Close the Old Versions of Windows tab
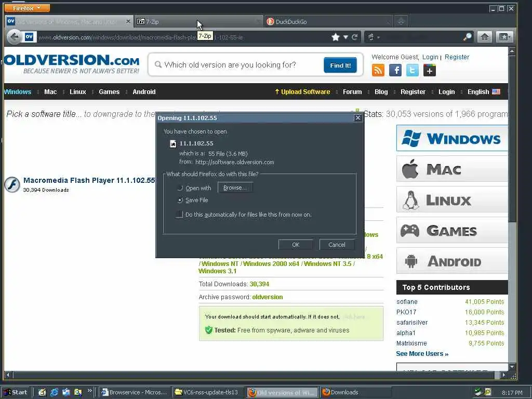Image resolution: width=532 pixels, height=399 pixels. point(128,21)
